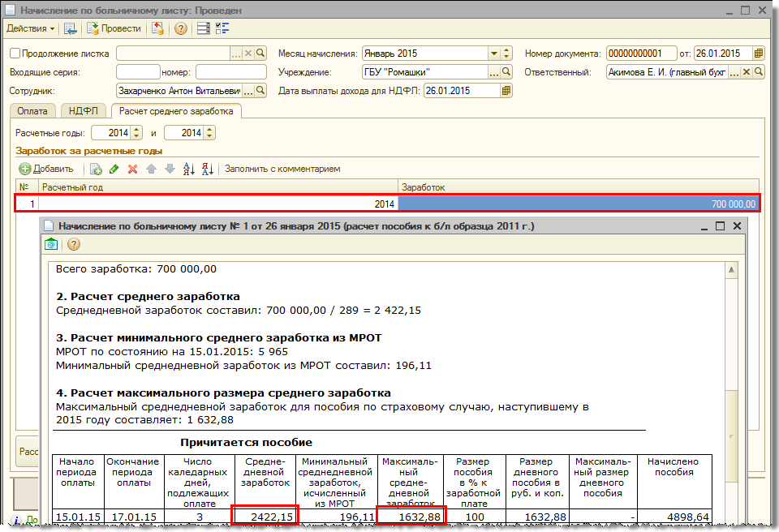
Task: Click the send by email icon in report window
Action: click(x=53, y=244)
